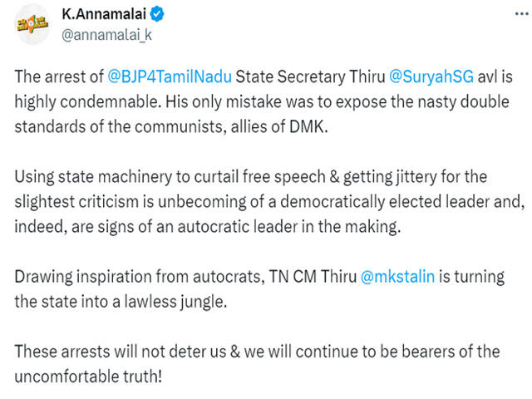Follow the @SuryahSG mention link
This screenshot has width=532, height=399.
tap(431, 76)
